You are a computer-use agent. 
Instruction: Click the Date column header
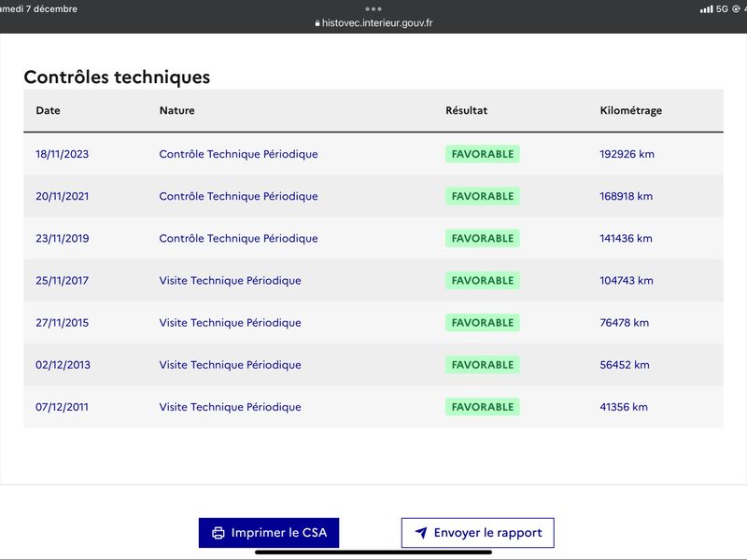pos(49,110)
